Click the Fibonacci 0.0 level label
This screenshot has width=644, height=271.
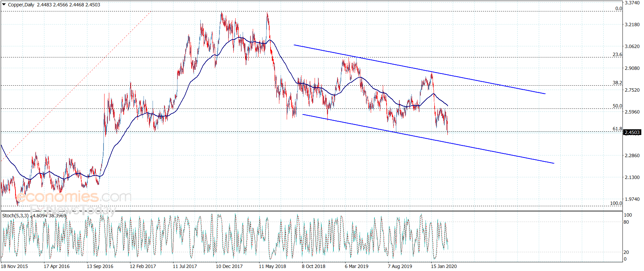point(619,8)
